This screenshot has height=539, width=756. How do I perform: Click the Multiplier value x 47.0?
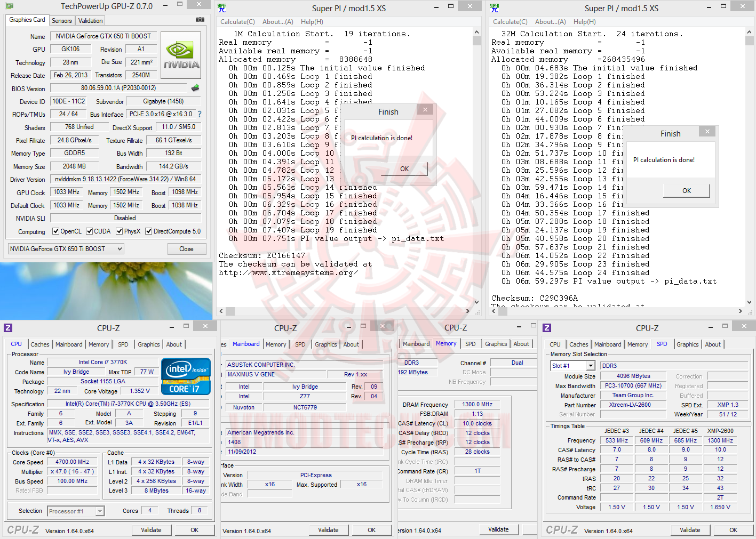coord(73,472)
